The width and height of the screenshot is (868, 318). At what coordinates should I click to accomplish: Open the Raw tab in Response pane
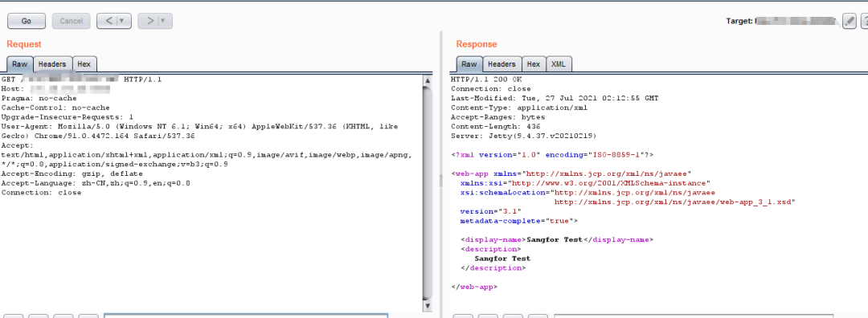(469, 64)
